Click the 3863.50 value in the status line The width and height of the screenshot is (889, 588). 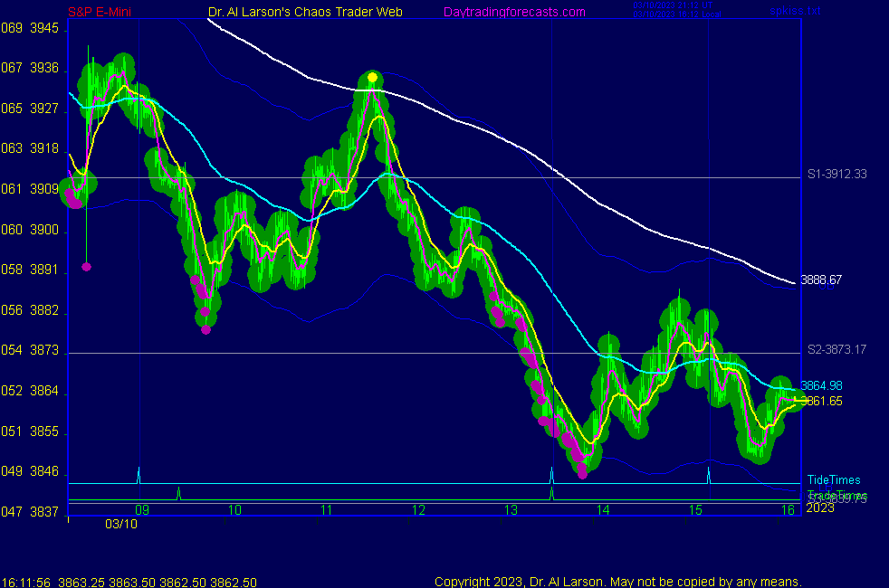click(x=131, y=583)
